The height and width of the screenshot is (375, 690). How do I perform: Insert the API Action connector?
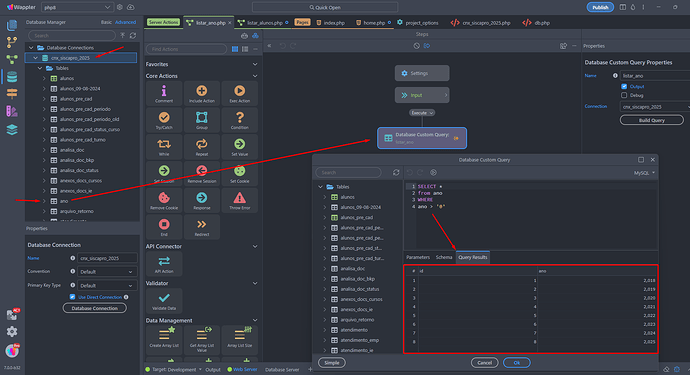(x=164, y=264)
